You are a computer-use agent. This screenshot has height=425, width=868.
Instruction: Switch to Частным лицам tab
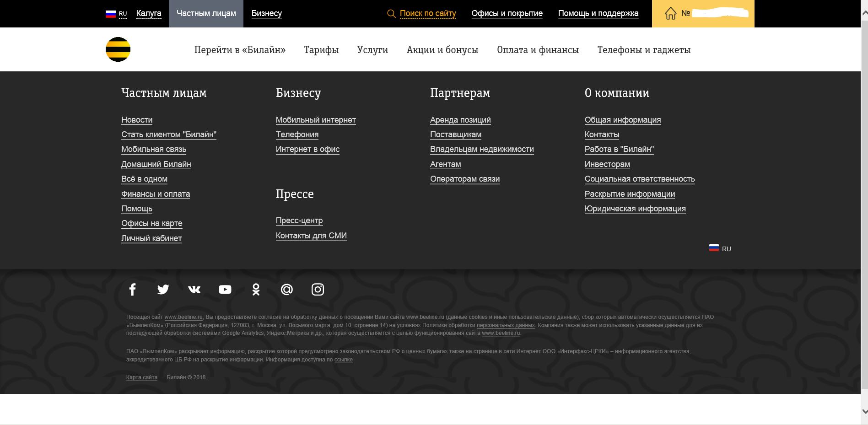click(206, 14)
